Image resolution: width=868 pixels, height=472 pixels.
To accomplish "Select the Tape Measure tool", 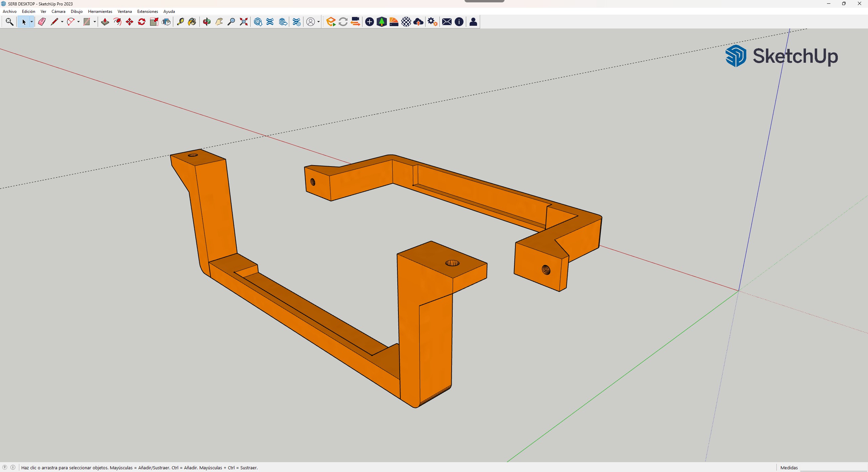I will pos(180,22).
